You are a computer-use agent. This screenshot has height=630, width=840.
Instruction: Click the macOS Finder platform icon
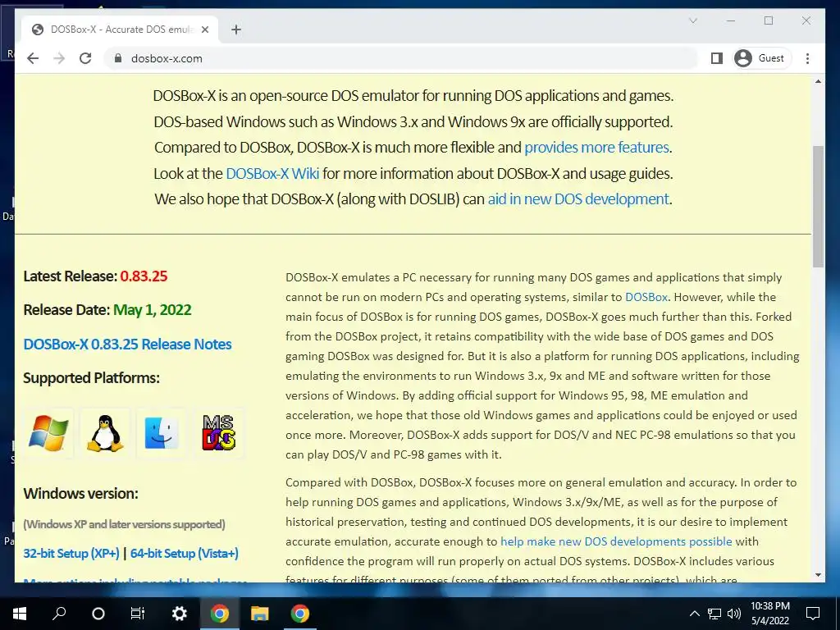162,433
